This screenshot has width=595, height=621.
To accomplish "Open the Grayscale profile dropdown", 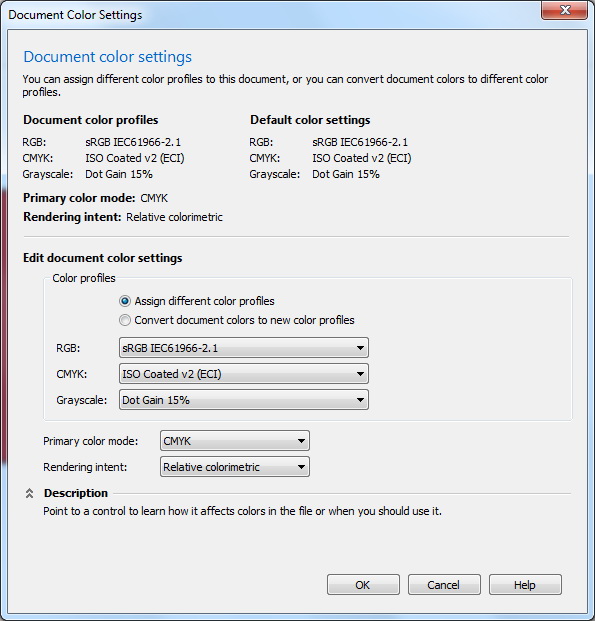I will pos(244,400).
